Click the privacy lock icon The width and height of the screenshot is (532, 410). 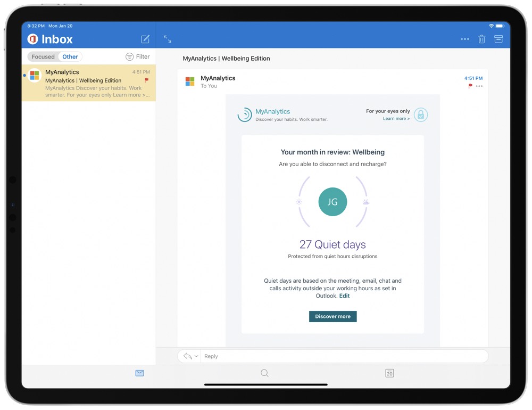(x=421, y=115)
